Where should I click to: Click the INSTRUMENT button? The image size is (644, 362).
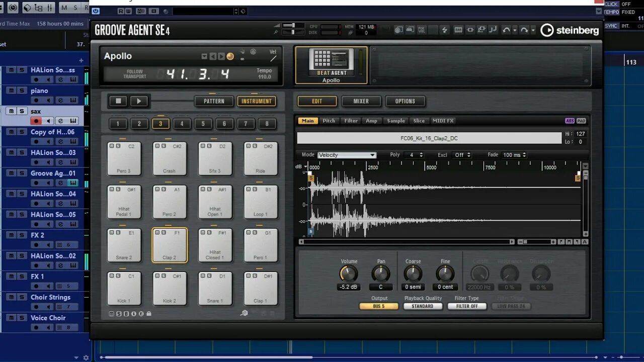click(257, 101)
